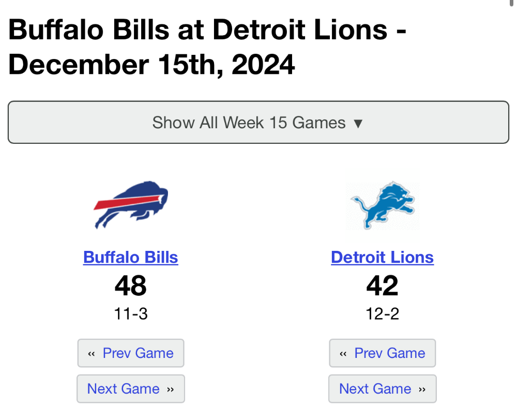
Task: Click the Lions score of 42
Action: click(x=383, y=286)
